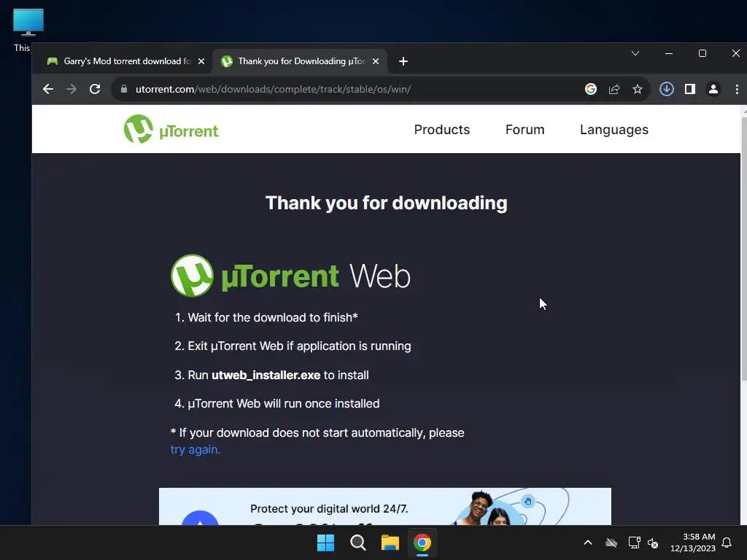Maximize the Chrome window

pyautogui.click(x=703, y=53)
